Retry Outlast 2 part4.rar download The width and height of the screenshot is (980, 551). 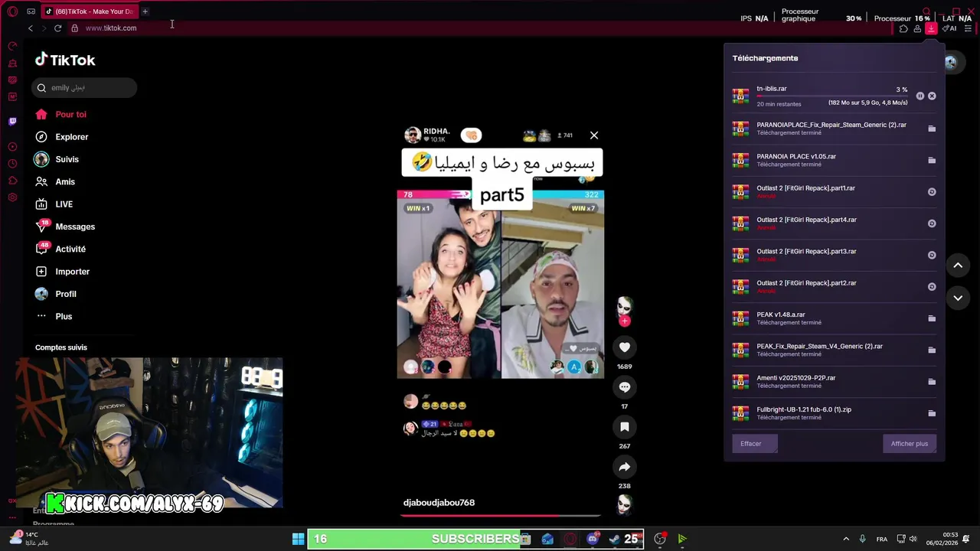point(932,223)
